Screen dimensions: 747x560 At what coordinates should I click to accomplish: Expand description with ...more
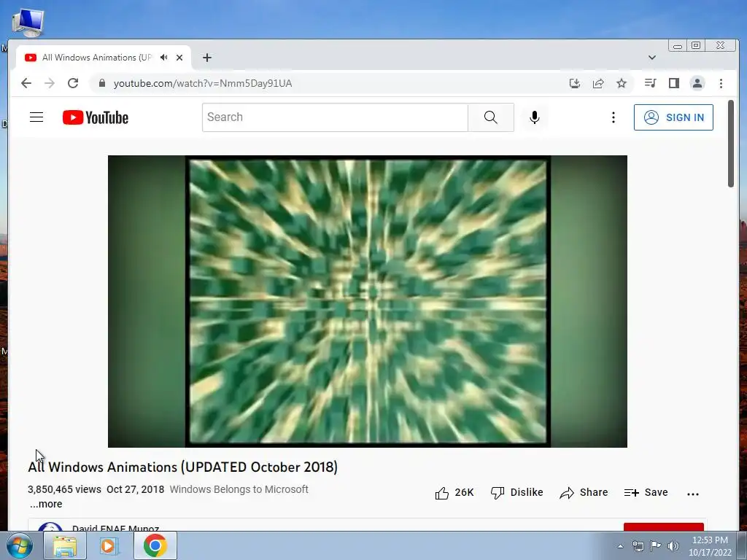point(46,504)
